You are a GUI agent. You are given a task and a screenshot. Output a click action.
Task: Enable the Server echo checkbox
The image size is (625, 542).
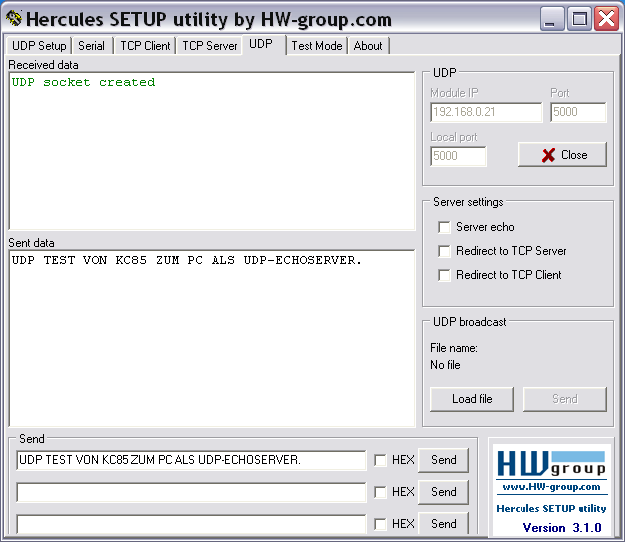pos(444,227)
